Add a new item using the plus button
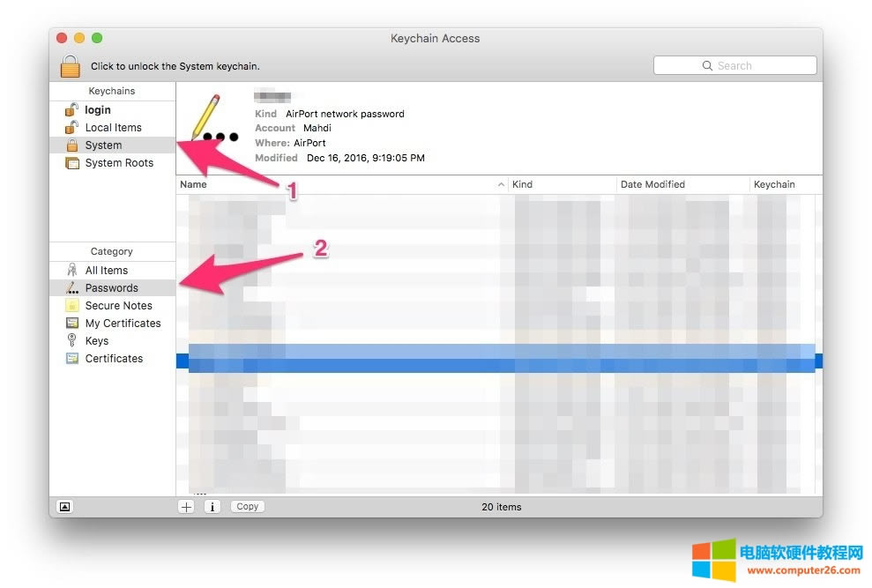 click(x=185, y=506)
